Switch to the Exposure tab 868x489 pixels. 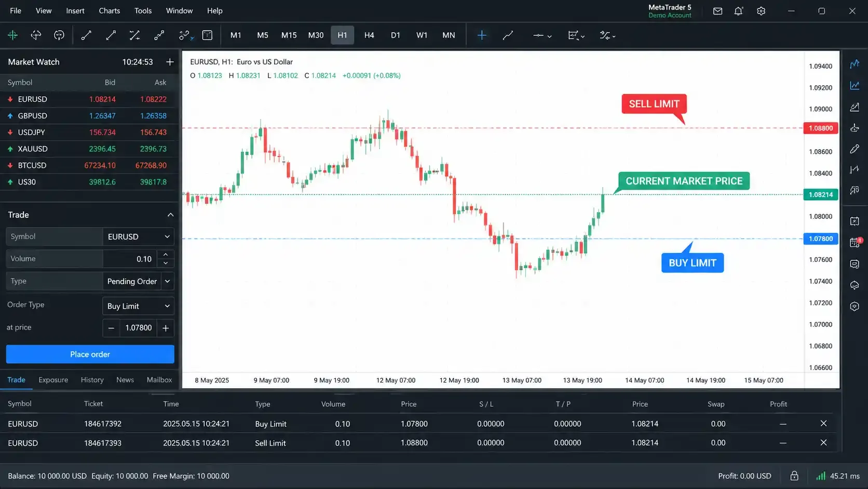(x=53, y=380)
